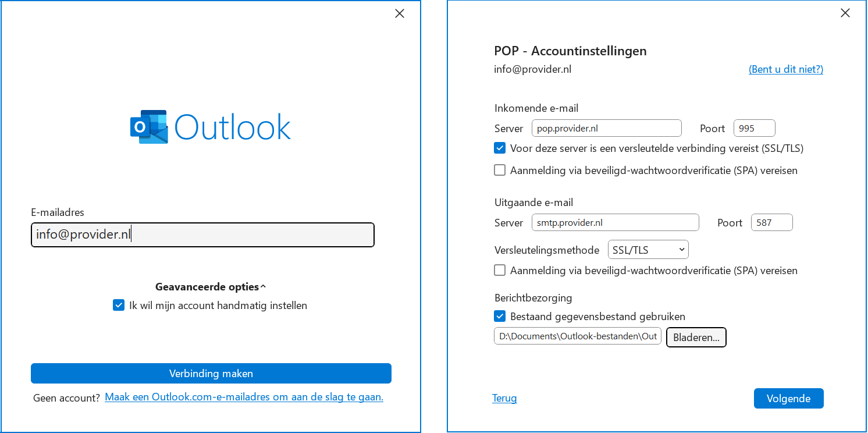Viewport: 868px width, 433px height.
Task: Uncheck 'Ik wil mijn account handmatig instellen'
Action: [119, 305]
